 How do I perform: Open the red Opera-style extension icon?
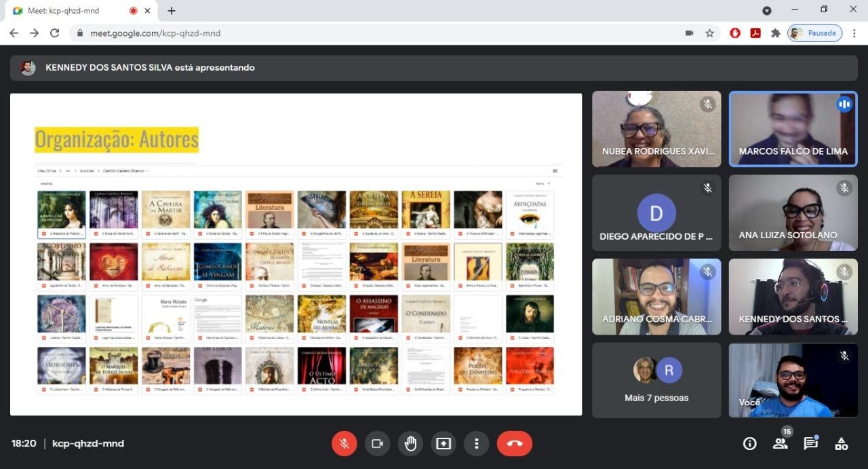tap(735, 33)
